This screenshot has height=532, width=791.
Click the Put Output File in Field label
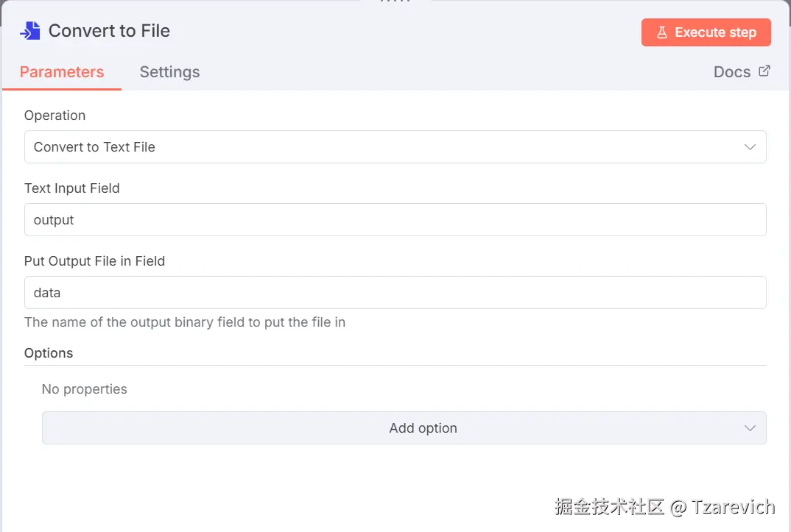coord(94,261)
